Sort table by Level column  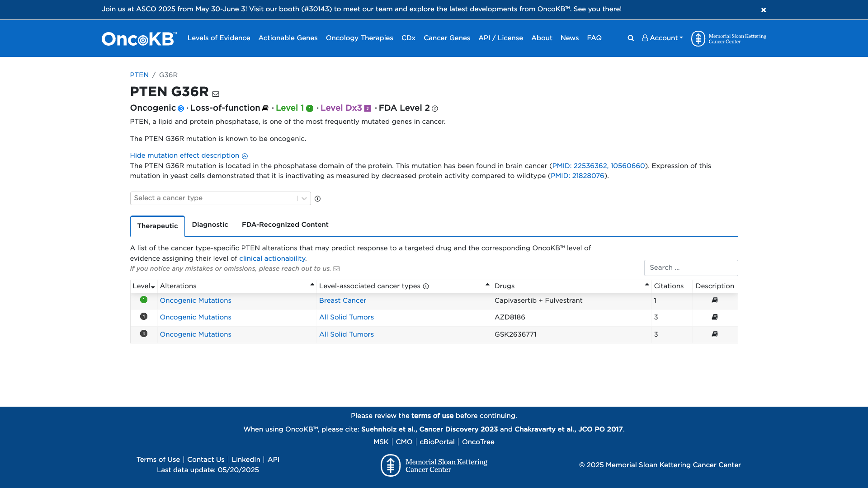click(x=144, y=286)
